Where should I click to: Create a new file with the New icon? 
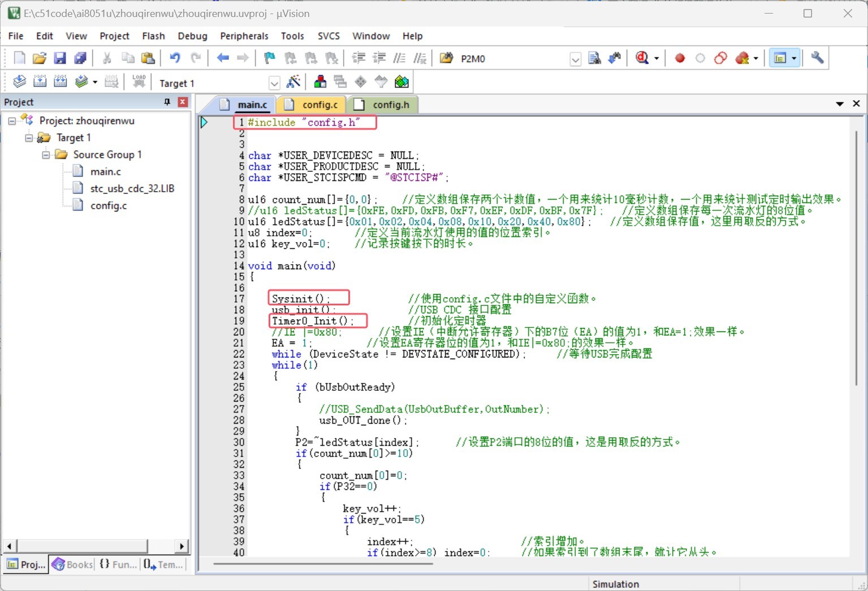coord(19,58)
